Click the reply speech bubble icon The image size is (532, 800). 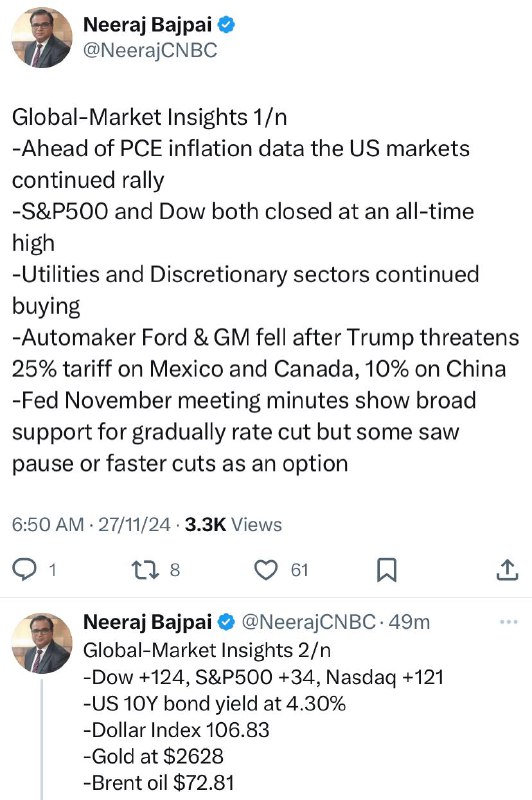coord(24,569)
